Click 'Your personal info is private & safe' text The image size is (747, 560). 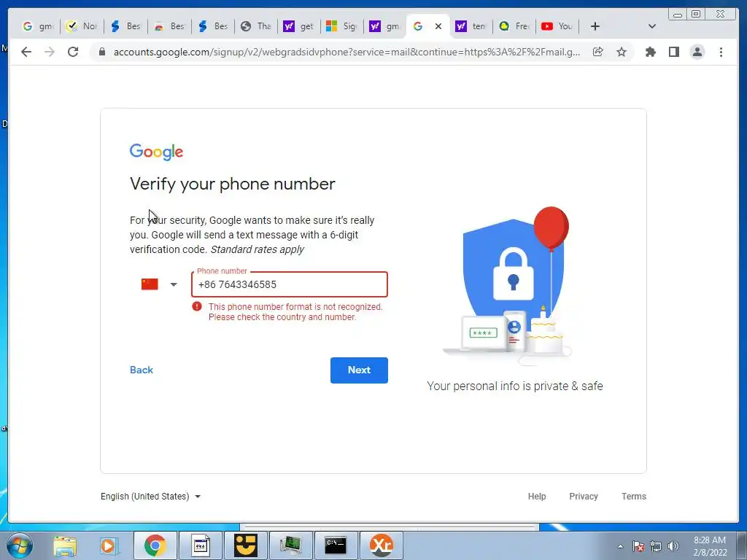click(x=514, y=386)
